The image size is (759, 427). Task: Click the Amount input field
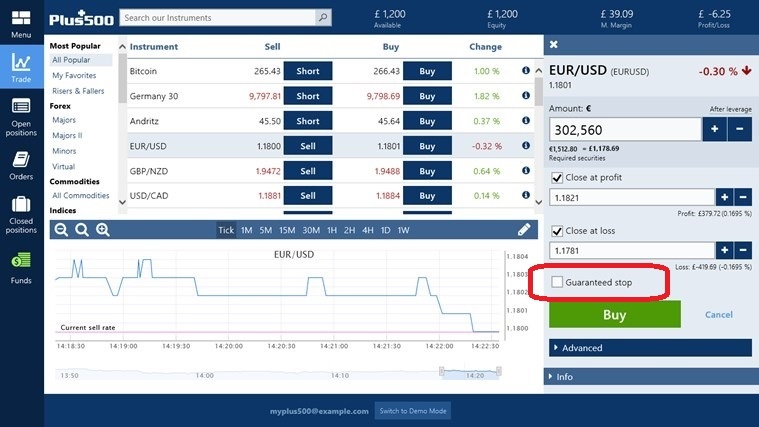point(625,130)
